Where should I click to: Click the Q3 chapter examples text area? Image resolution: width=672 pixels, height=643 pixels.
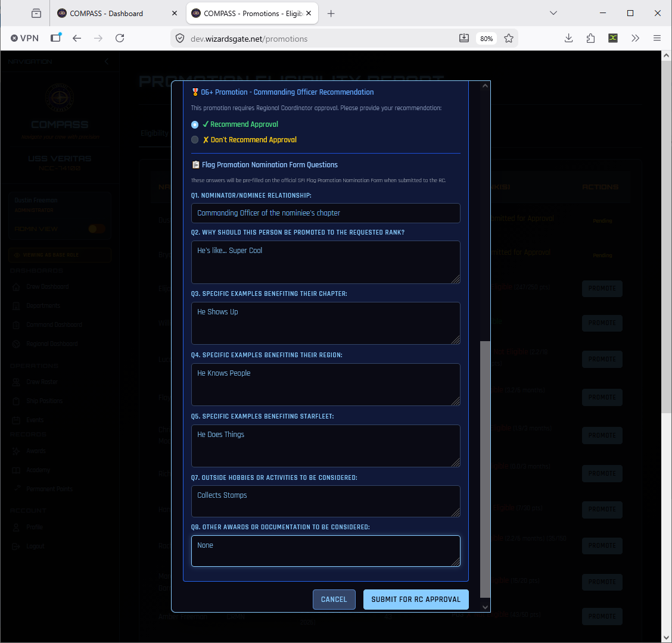point(325,323)
